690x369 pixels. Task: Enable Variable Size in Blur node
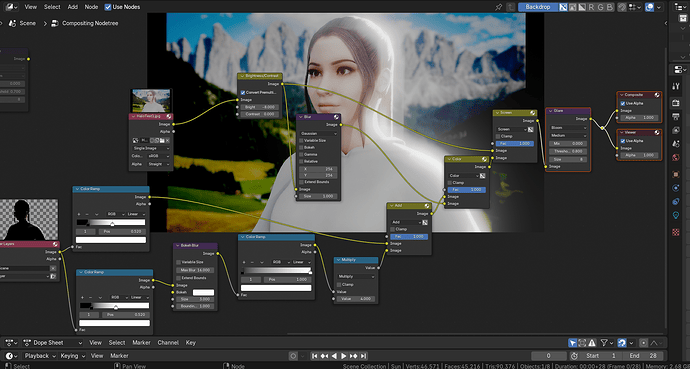pyautogui.click(x=301, y=140)
